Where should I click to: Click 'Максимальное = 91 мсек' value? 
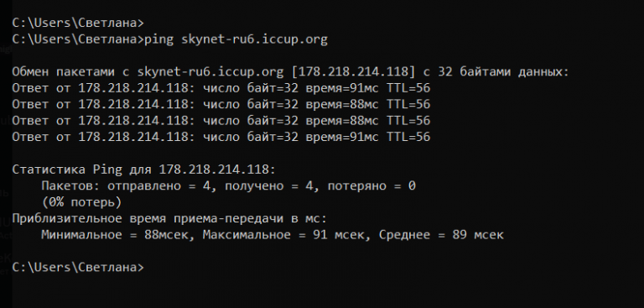point(283,235)
